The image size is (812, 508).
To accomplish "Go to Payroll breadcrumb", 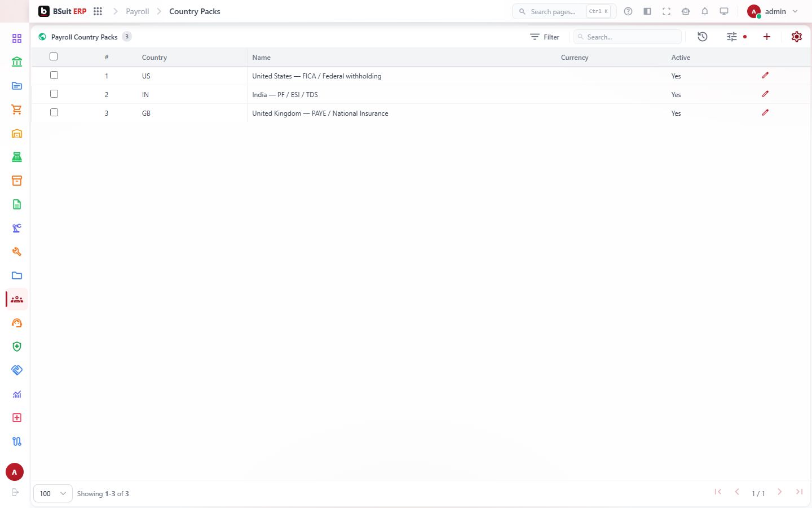I will coord(138,11).
